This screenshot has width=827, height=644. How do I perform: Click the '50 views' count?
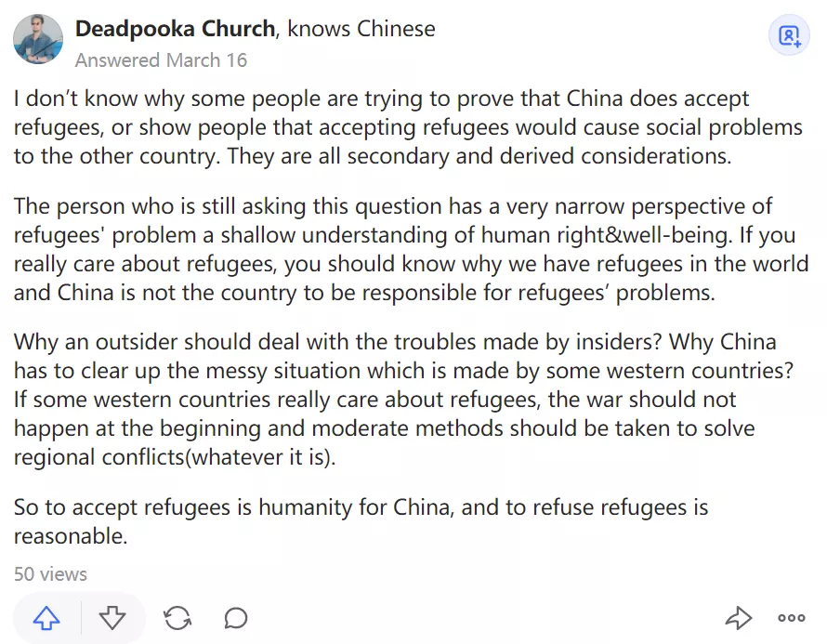click(50, 574)
